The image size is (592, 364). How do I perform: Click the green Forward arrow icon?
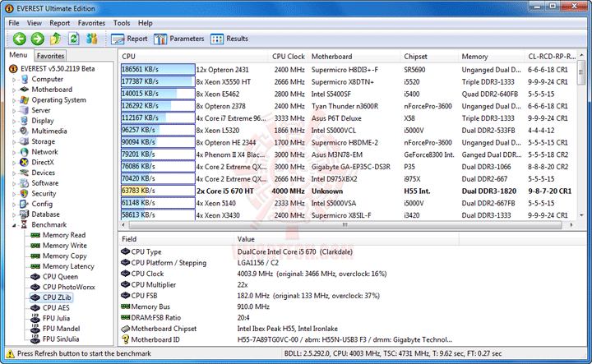pyautogui.click(x=37, y=39)
